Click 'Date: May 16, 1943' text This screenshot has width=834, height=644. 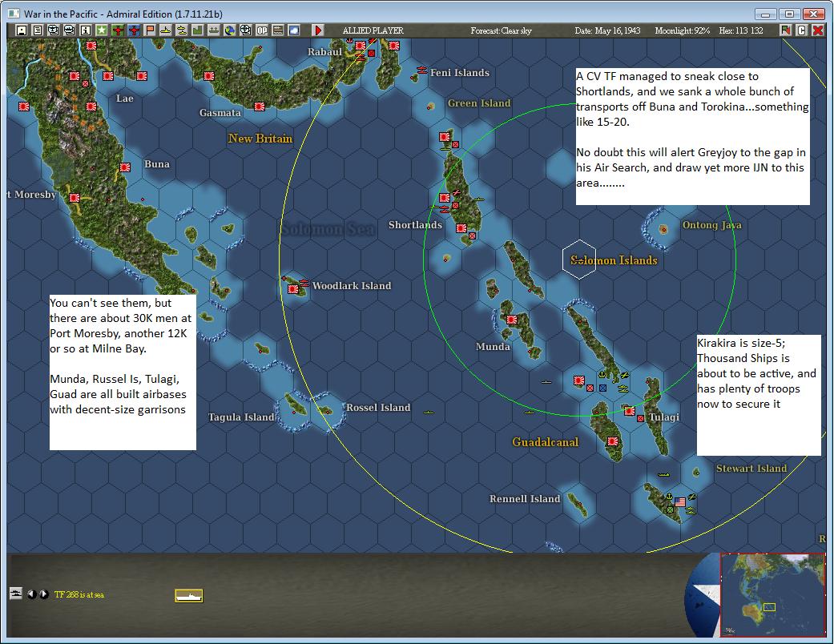point(607,31)
